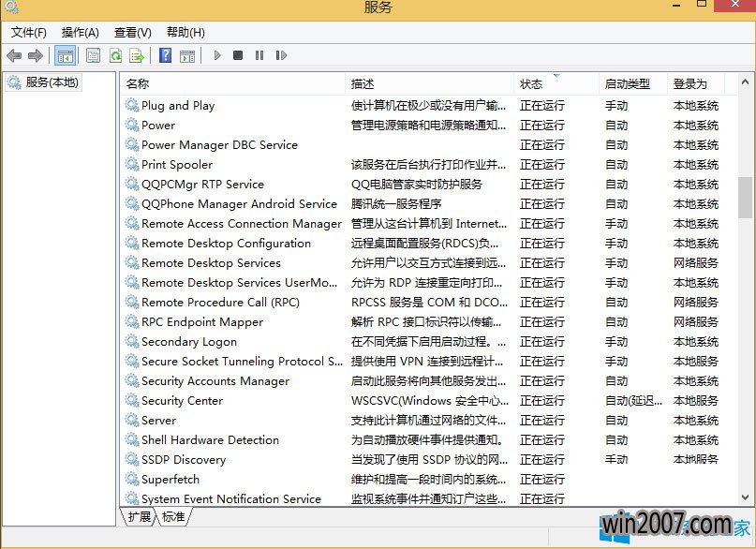Sort by the 状态 column header
Image resolution: width=756 pixels, height=549 pixels.
pyautogui.click(x=556, y=84)
